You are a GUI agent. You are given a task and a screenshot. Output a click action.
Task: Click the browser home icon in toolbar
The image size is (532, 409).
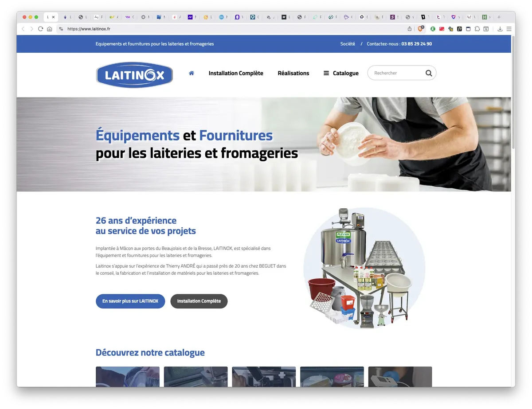click(50, 29)
